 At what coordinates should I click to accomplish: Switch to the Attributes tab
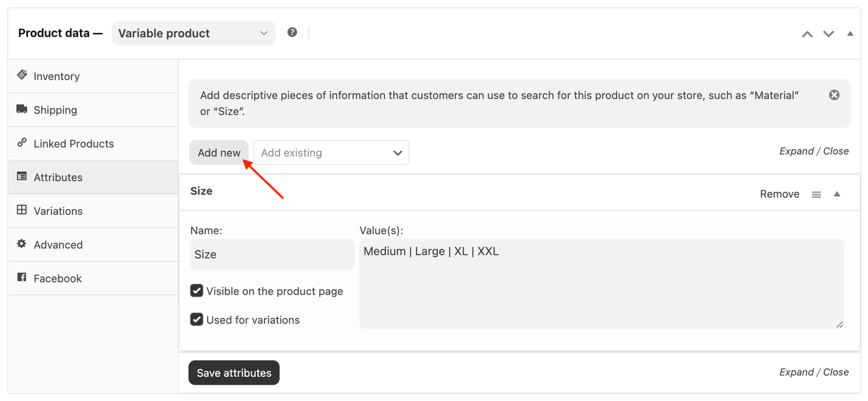coord(58,178)
